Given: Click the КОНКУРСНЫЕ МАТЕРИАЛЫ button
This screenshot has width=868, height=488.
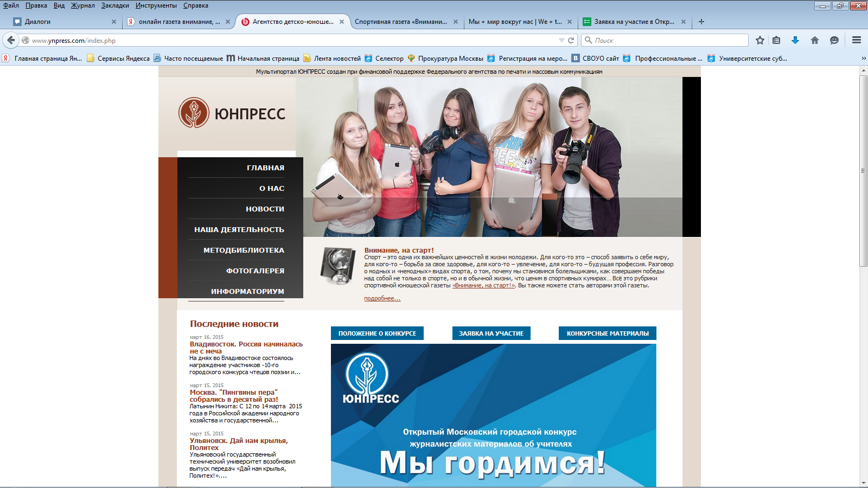Looking at the screenshot, I should [608, 333].
